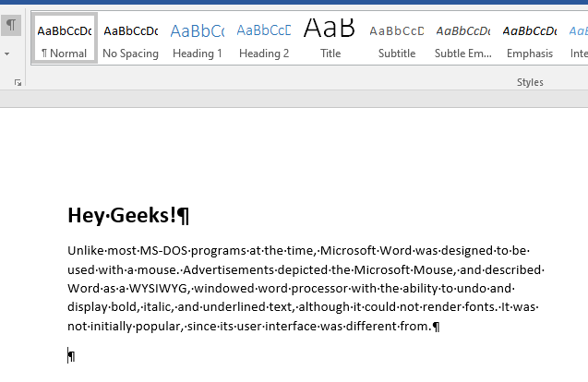The height and width of the screenshot is (382, 588).
Task: Apply the Emphasis style
Action: tap(529, 39)
